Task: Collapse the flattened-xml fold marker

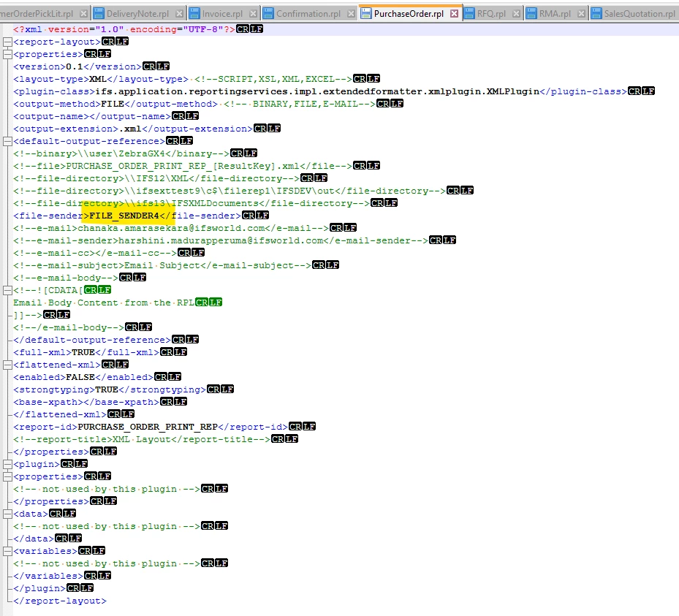Action: [x=7, y=365]
